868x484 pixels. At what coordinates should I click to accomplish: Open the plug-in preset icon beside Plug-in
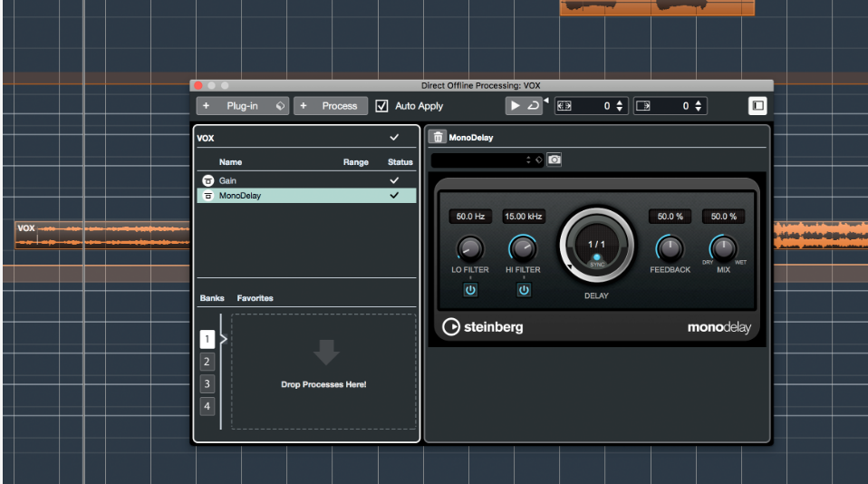pos(281,106)
